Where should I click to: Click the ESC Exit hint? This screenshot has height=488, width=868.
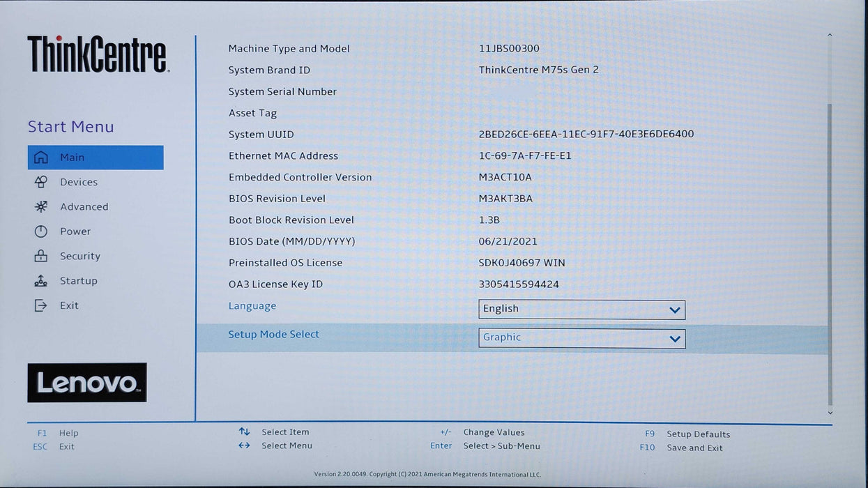54,447
